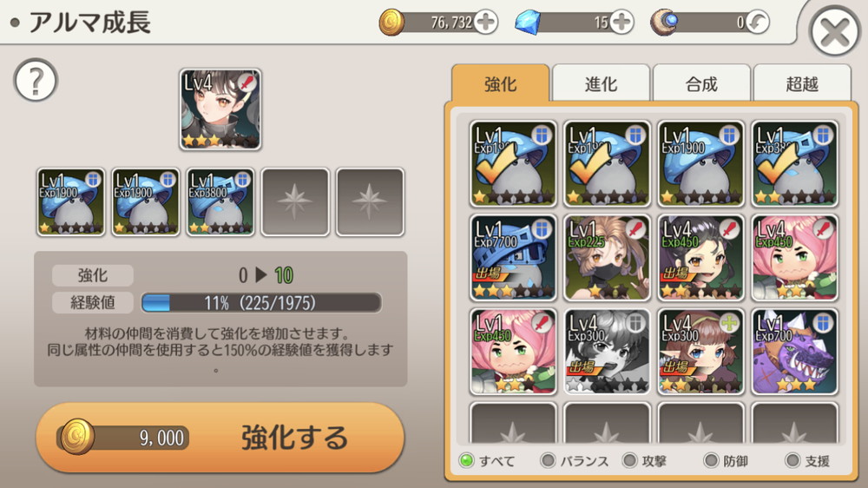Remove third material mushroom Exp3800 from slots
This screenshot has width=868, height=488.
(x=220, y=202)
